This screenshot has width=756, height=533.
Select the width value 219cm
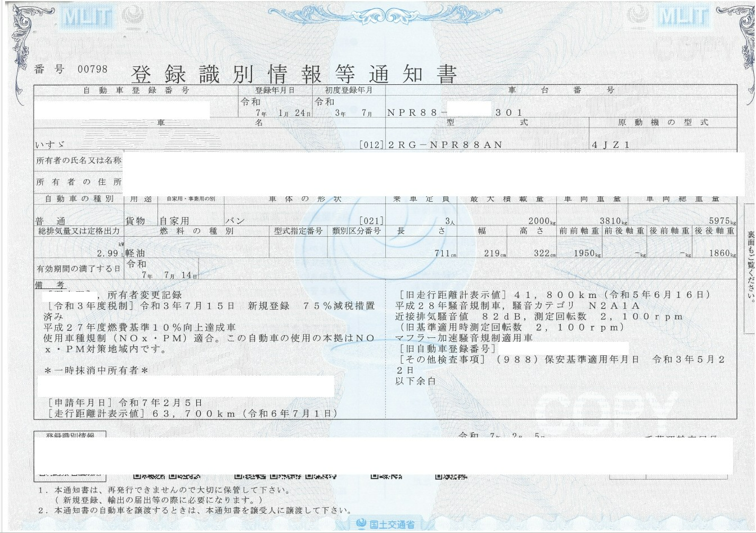point(495,254)
